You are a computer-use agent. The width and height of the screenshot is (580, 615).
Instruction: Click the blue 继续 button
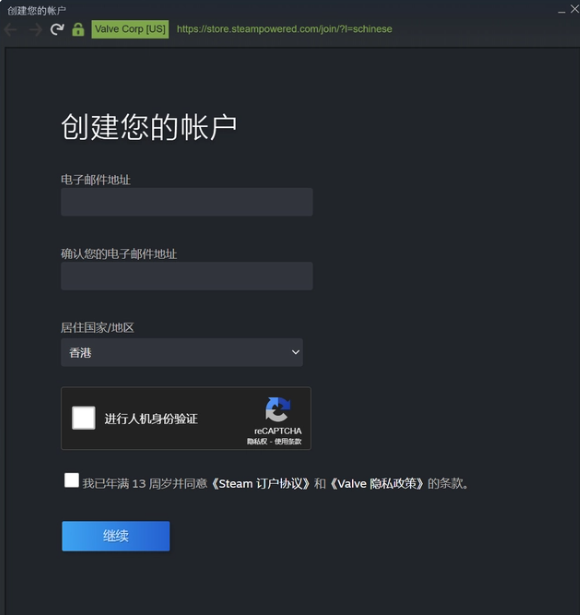tap(116, 536)
